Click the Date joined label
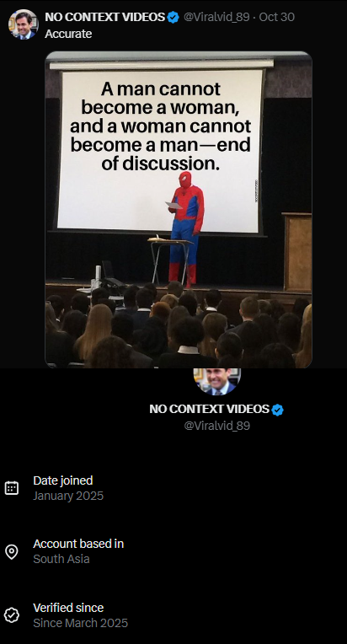This screenshot has width=347, height=644. [x=63, y=480]
